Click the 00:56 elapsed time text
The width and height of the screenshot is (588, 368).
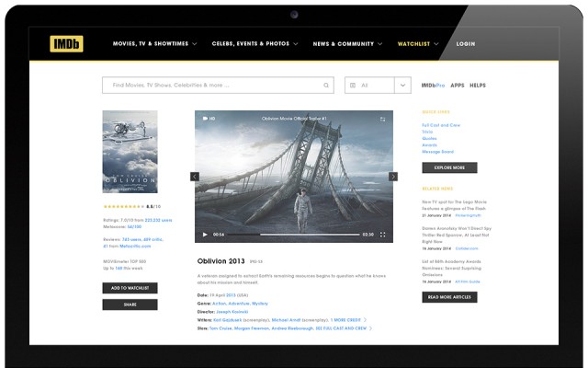click(x=219, y=235)
